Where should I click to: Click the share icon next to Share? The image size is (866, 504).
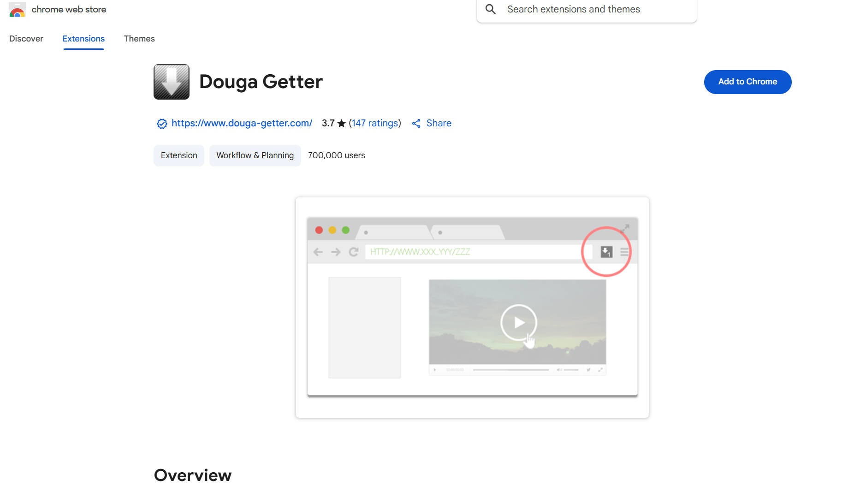coord(416,124)
